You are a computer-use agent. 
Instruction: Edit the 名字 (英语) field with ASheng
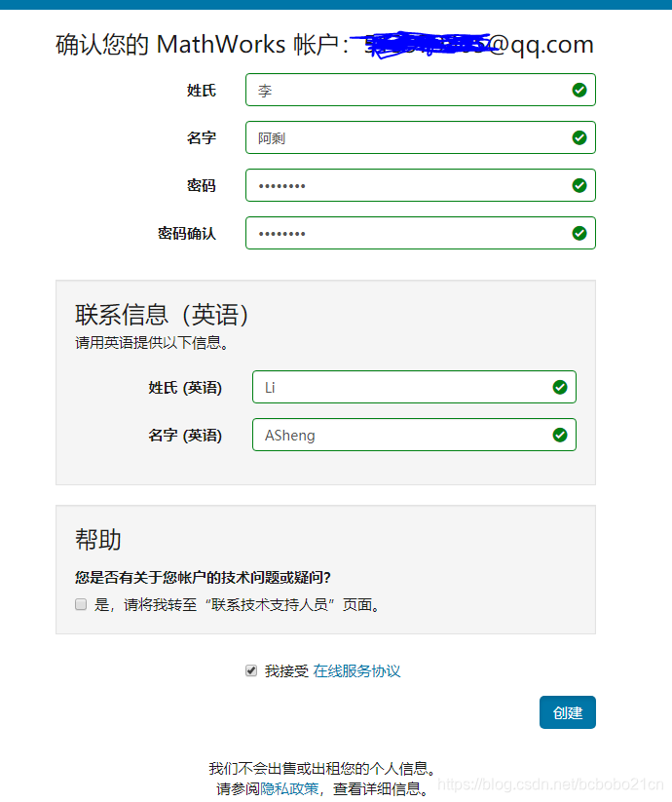point(404,435)
